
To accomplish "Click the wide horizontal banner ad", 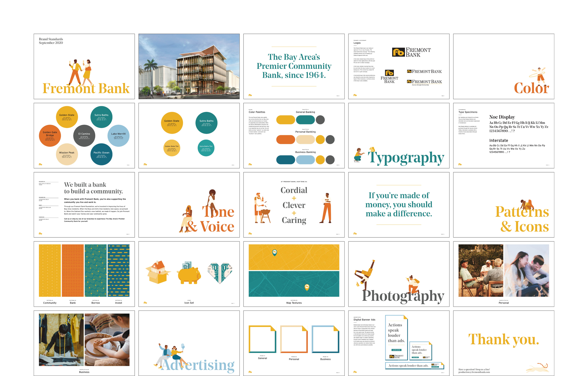I will point(415,365).
